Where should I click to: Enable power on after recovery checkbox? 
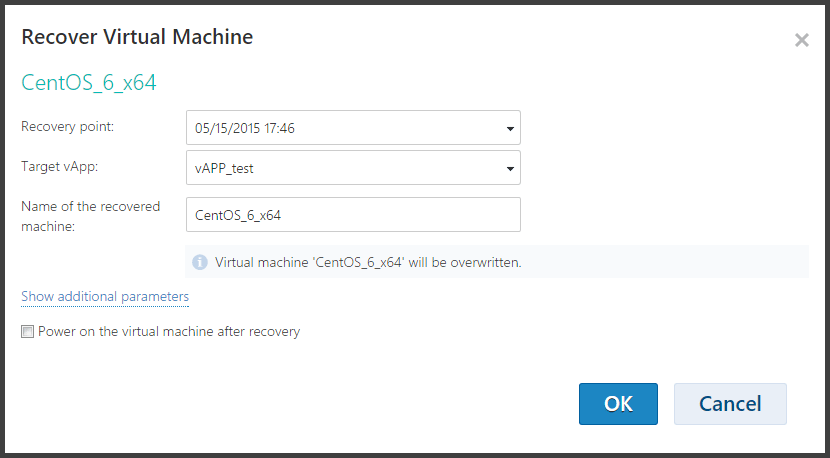(27, 331)
